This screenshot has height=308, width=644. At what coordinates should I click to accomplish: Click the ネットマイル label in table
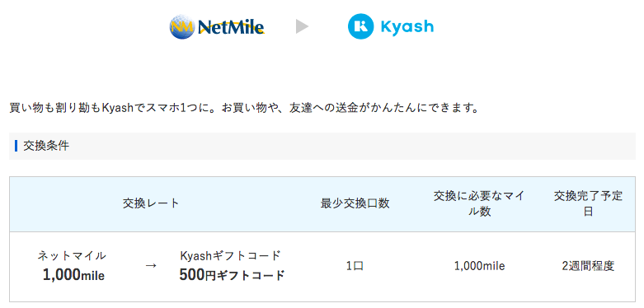pos(72,256)
